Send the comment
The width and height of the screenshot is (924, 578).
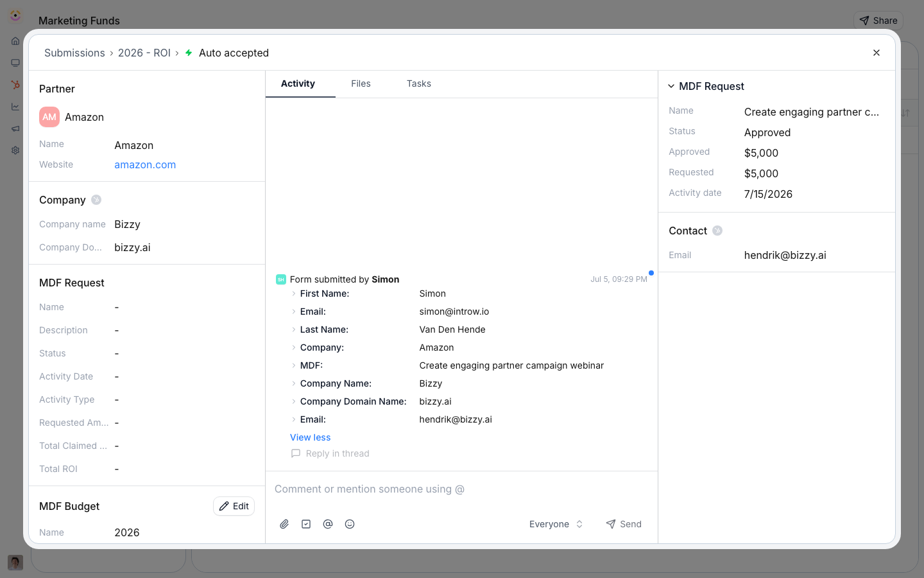[x=624, y=524]
